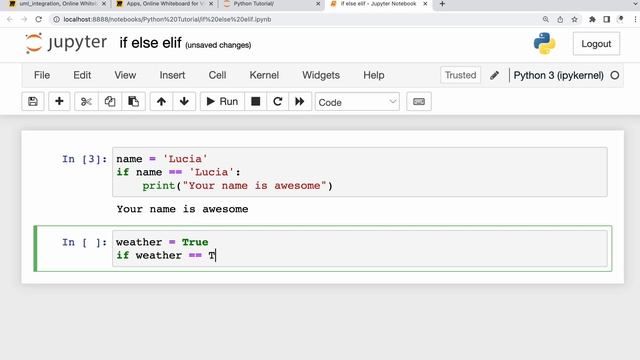Open a new browser tab
This screenshot has width=640, height=360.
442,4
